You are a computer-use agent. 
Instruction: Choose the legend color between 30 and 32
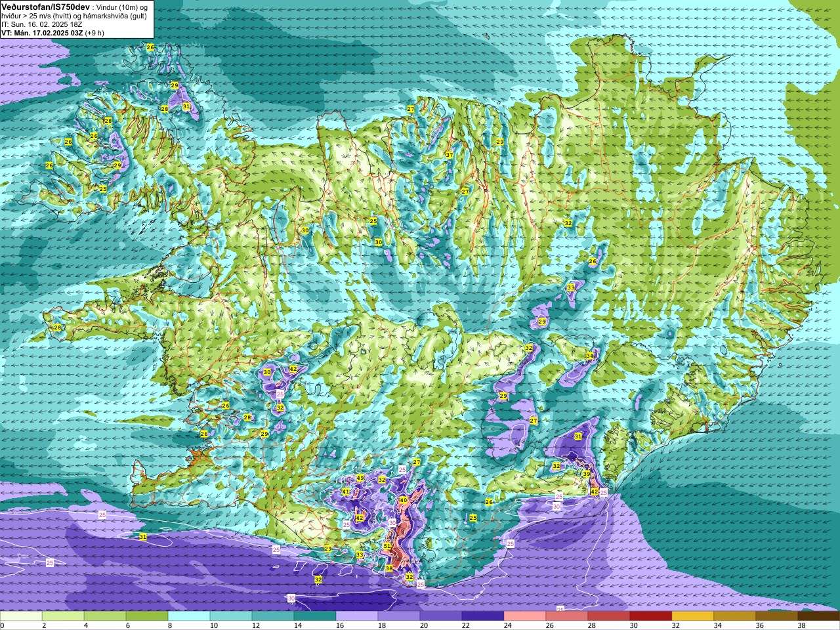pyautogui.click(x=651, y=616)
